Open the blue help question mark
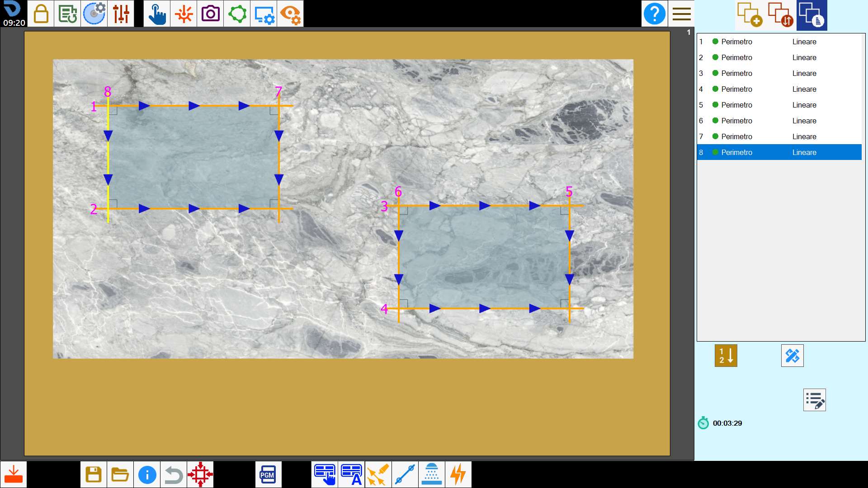The image size is (868, 488). (x=654, y=14)
